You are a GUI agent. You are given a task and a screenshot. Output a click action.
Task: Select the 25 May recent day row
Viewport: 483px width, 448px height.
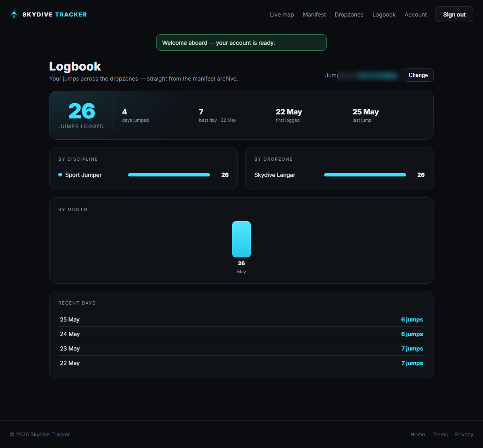coord(242,319)
